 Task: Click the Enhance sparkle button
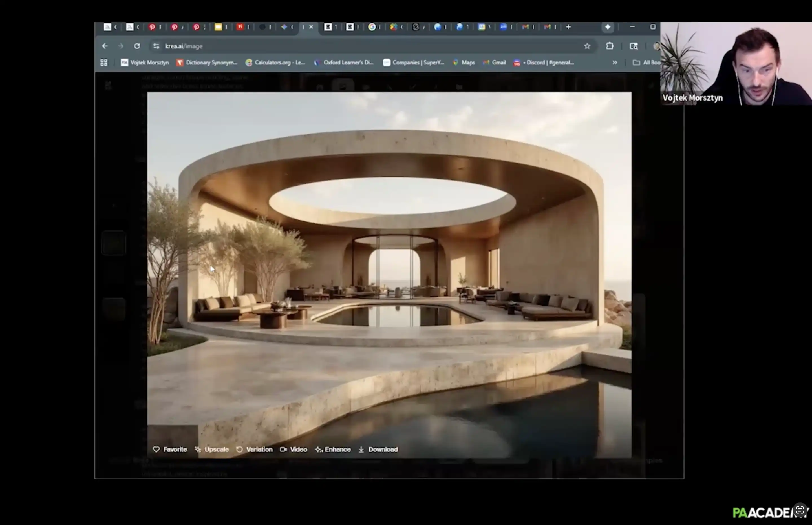pos(333,449)
